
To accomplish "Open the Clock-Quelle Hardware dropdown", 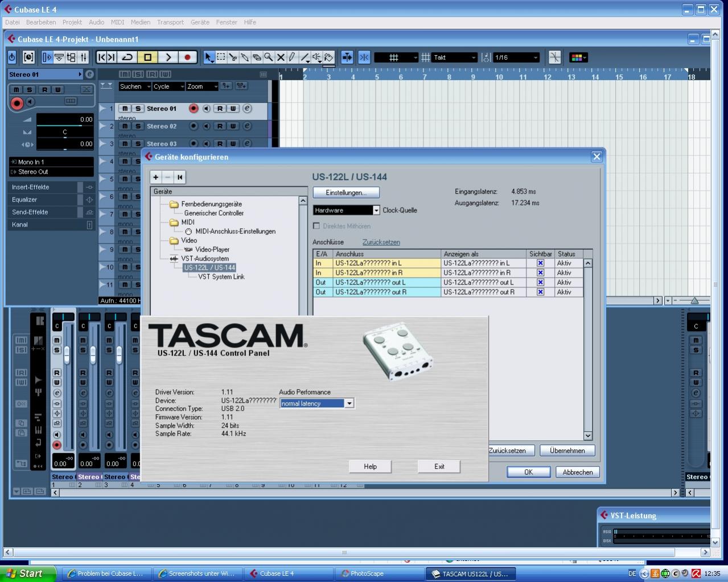I will pyautogui.click(x=376, y=210).
